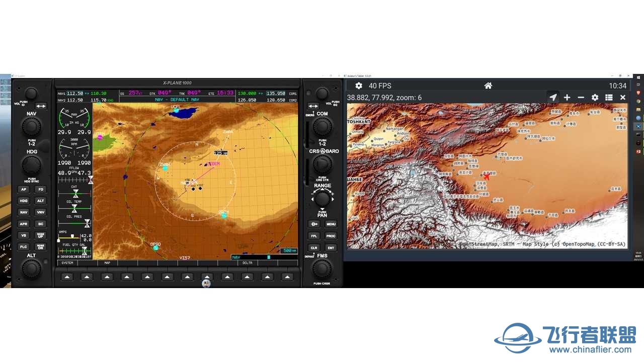Click the GS 257 groundspeed readout

[132, 93]
